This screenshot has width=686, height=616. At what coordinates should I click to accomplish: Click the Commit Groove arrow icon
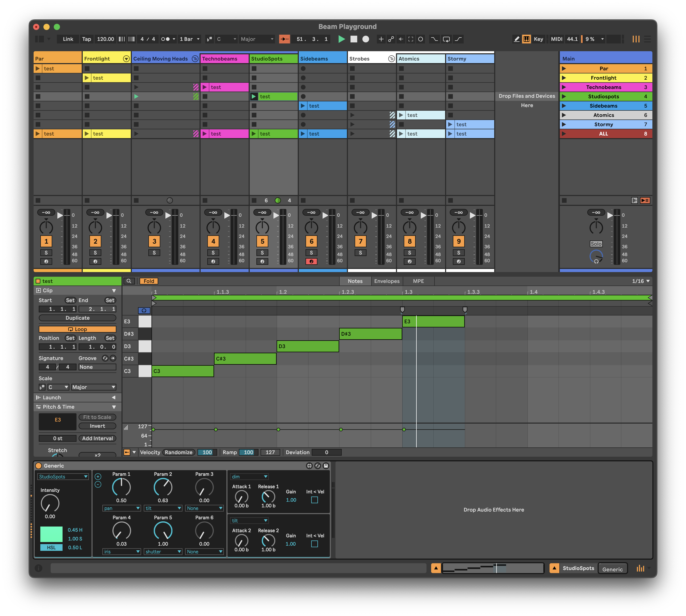point(113,358)
